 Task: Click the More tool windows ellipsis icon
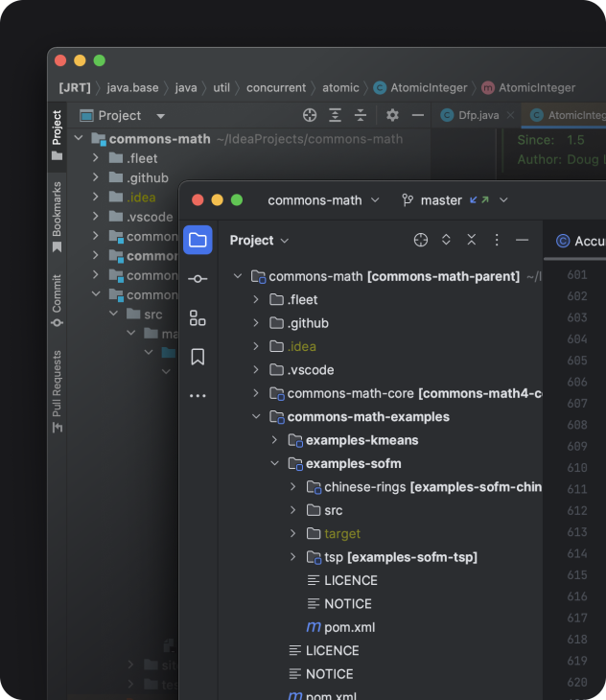(x=198, y=395)
